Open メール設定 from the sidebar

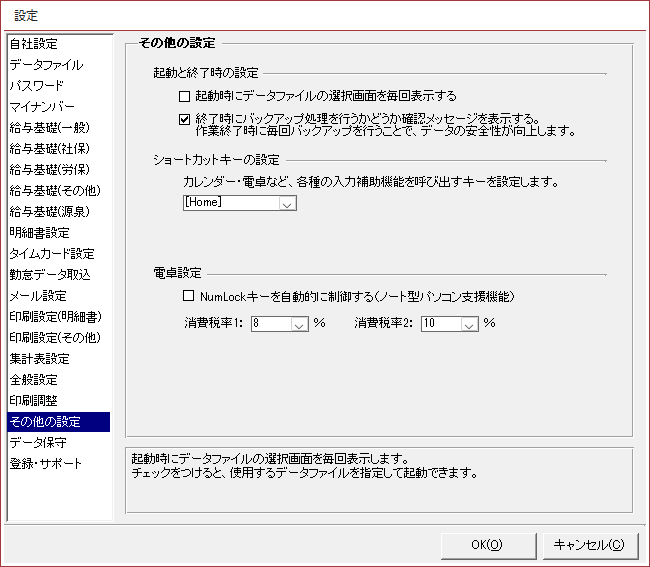[x=38, y=296]
